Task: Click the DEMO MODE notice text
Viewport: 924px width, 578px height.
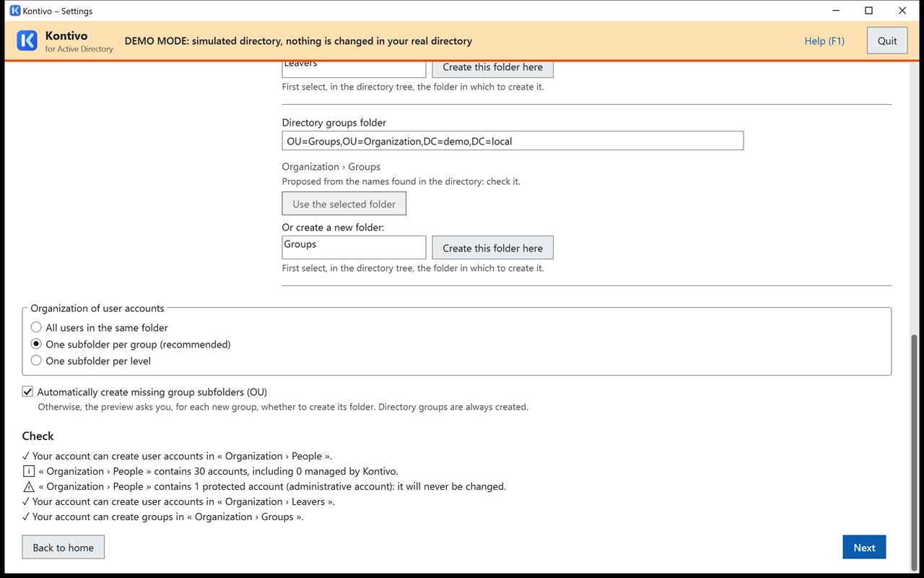Action: (298, 40)
